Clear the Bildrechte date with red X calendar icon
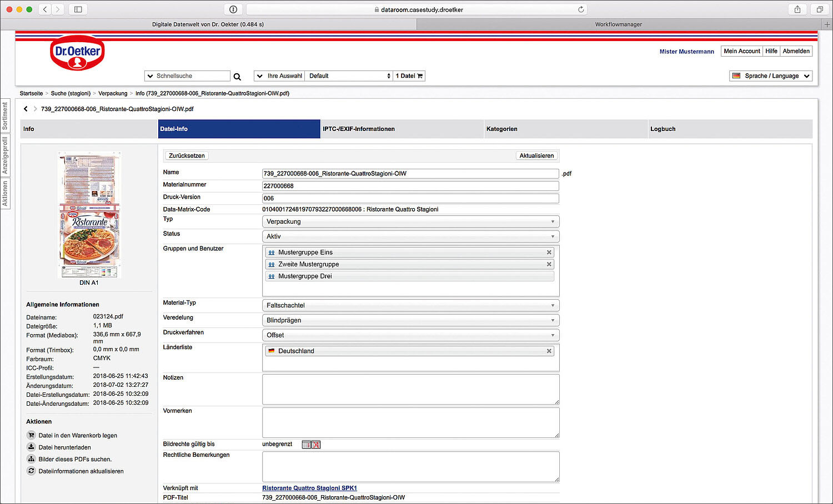The height and width of the screenshot is (504, 833). pyautogui.click(x=316, y=445)
